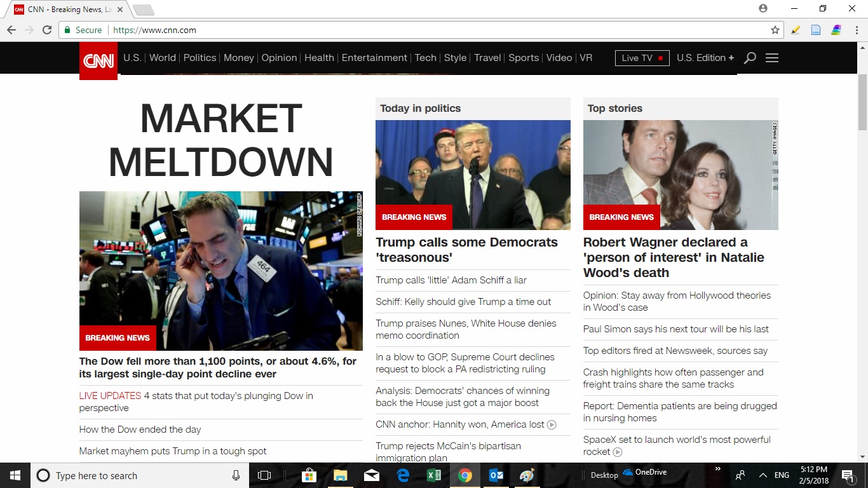868x488 pixels.
Task: Open 'How the Dow ended the day'
Action: pos(140,430)
